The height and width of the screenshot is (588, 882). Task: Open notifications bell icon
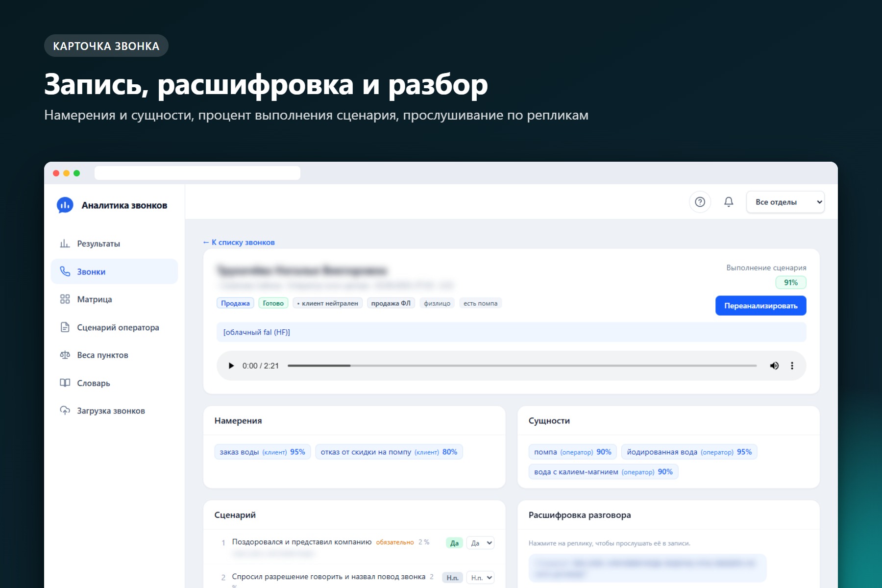click(729, 202)
